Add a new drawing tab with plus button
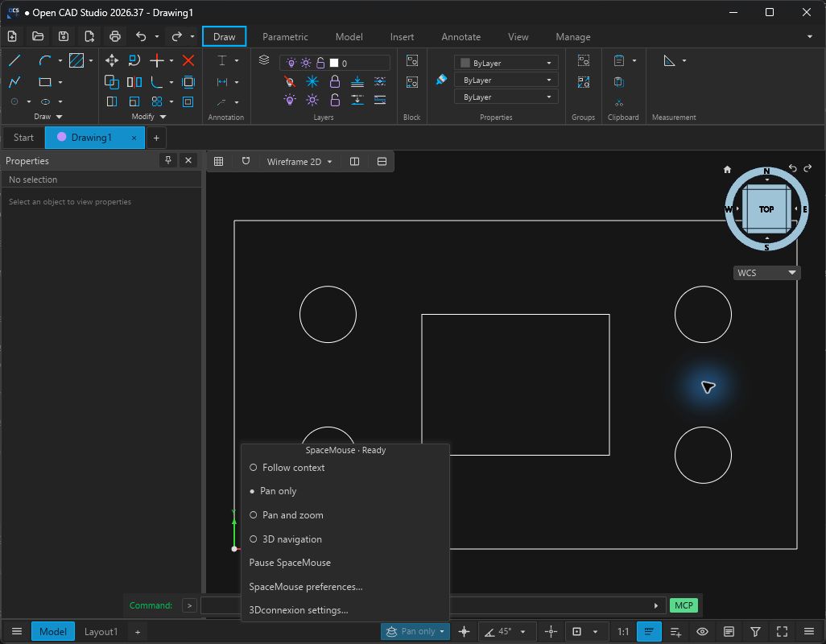Image resolution: width=826 pixels, height=644 pixels. point(156,138)
